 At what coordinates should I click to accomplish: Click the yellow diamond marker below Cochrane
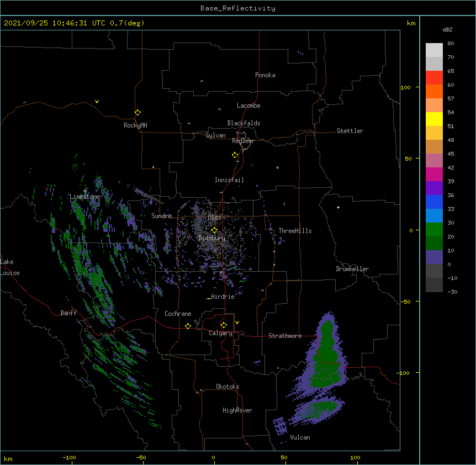coord(188,326)
